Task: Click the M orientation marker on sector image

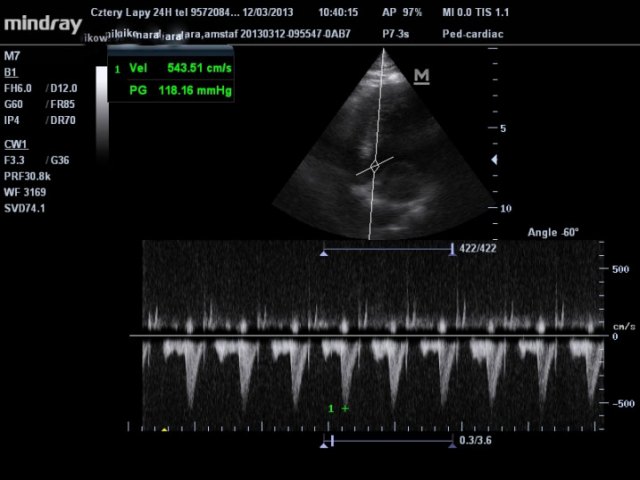Action: click(421, 77)
